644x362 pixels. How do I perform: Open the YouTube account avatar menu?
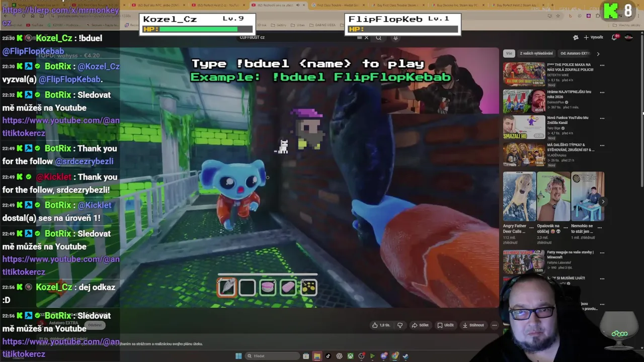[x=628, y=37]
